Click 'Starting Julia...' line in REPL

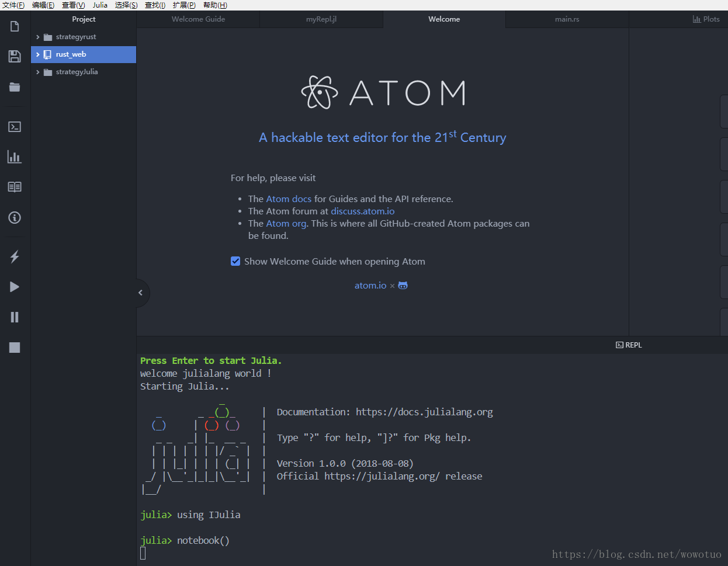pyautogui.click(x=185, y=386)
